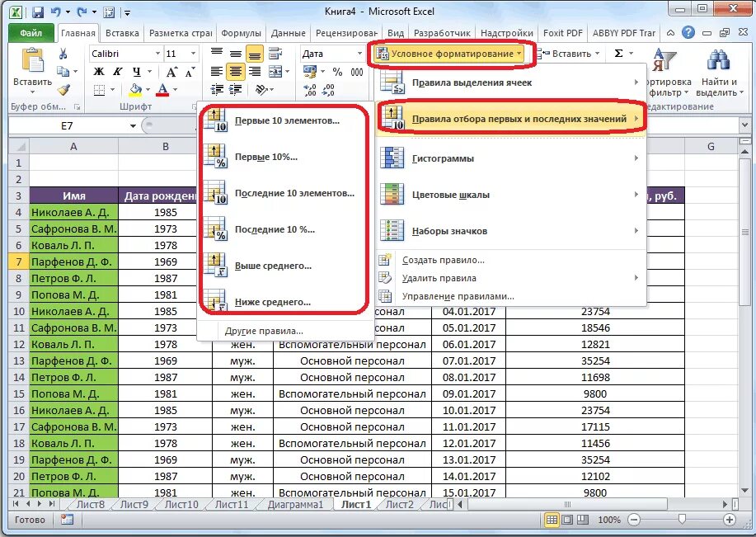Choose Выше среднего... option

(284, 266)
